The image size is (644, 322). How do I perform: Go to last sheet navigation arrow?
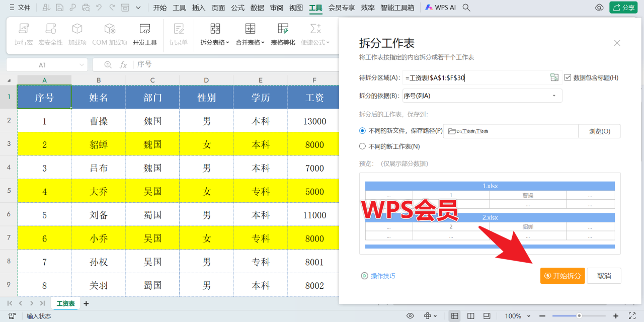[x=43, y=303]
